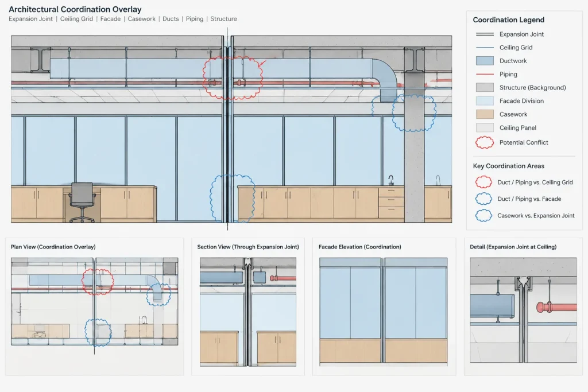Open the Facade Elevation drawing thumbnail
This screenshot has height=392, width=588.
383,311
